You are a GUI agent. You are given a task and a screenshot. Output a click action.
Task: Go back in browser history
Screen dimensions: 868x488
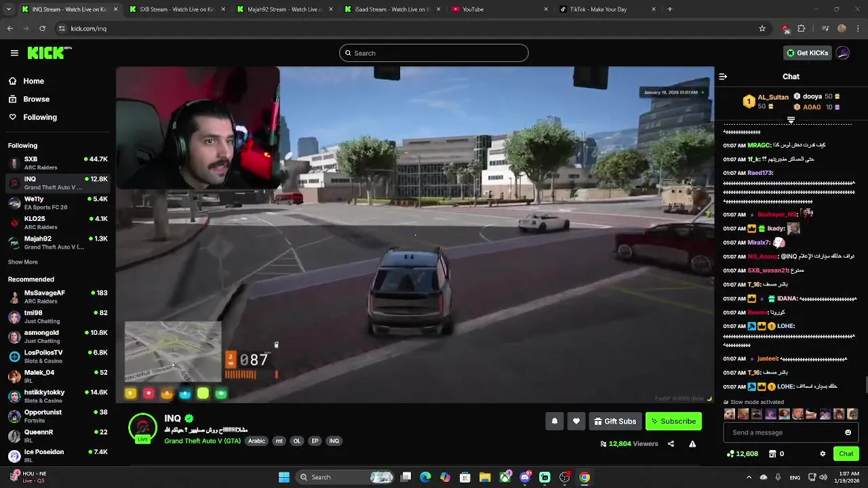coord(10,28)
